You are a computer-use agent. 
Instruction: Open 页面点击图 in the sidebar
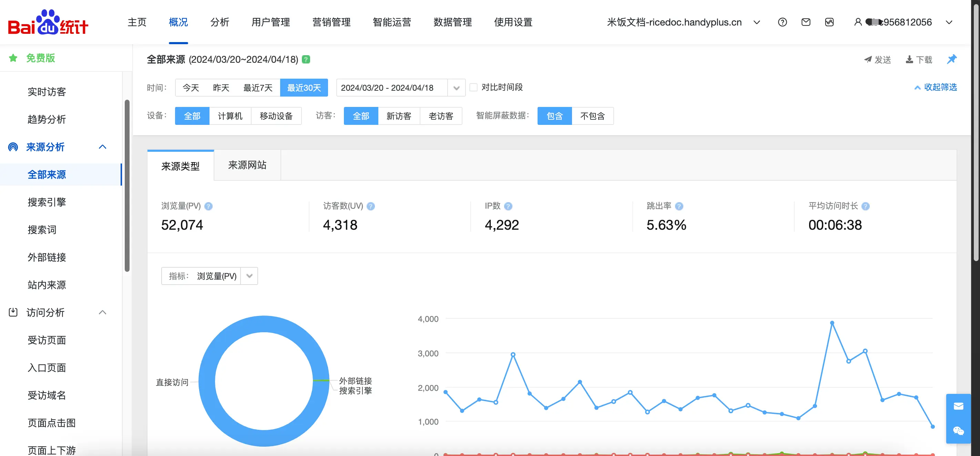pos(52,423)
